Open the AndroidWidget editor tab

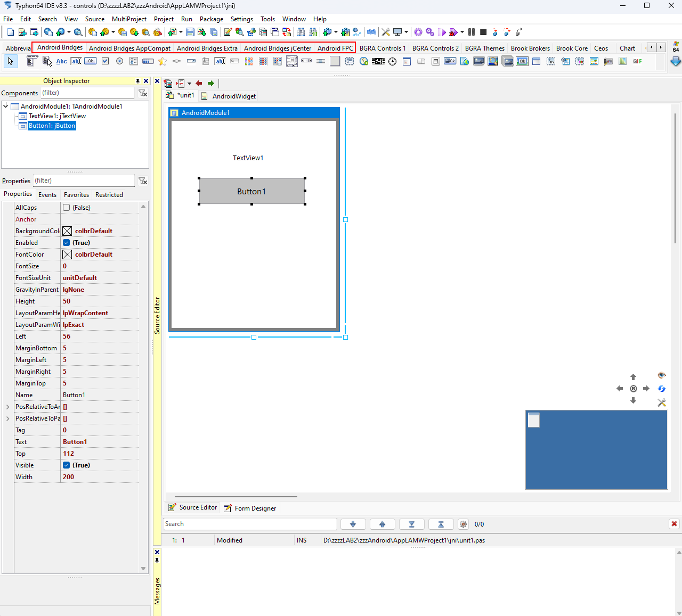click(229, 96)
